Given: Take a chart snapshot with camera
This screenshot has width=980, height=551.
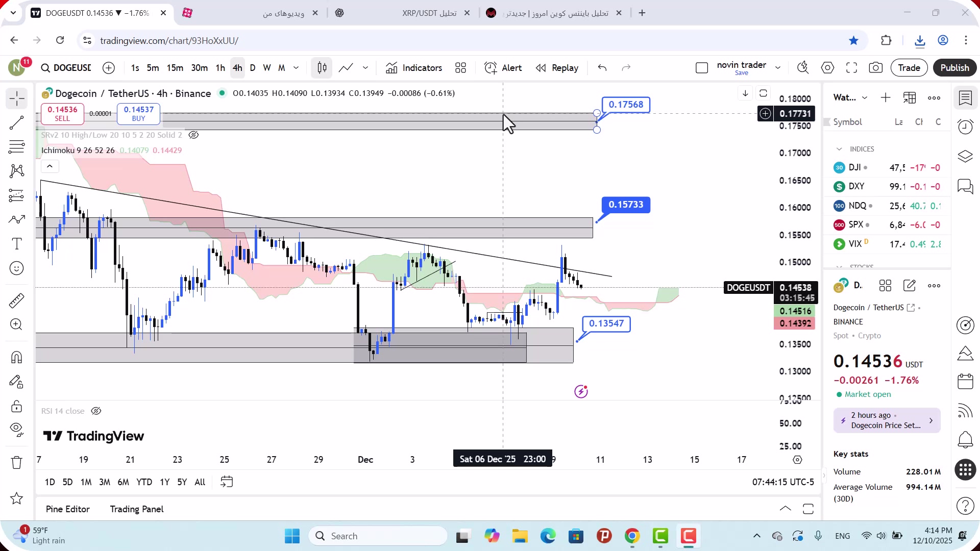Looking at the screenshot, I should [876, 68].
